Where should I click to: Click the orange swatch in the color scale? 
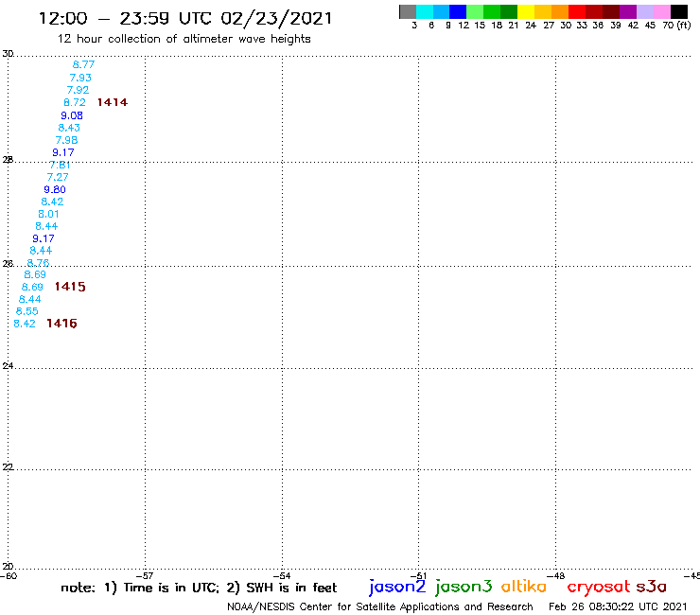pyautogui.click(x=560, y=11)
